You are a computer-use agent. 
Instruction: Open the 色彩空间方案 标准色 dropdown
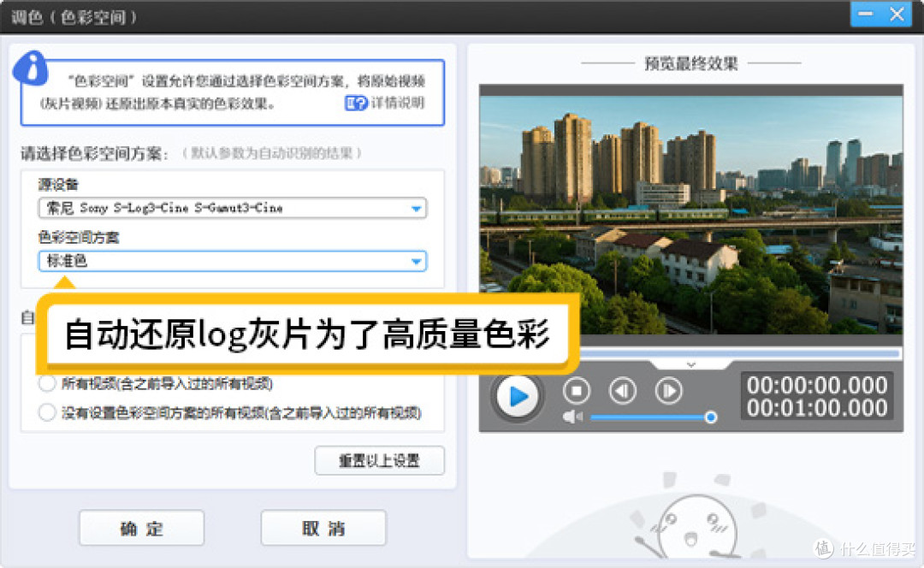coord(232,261)
